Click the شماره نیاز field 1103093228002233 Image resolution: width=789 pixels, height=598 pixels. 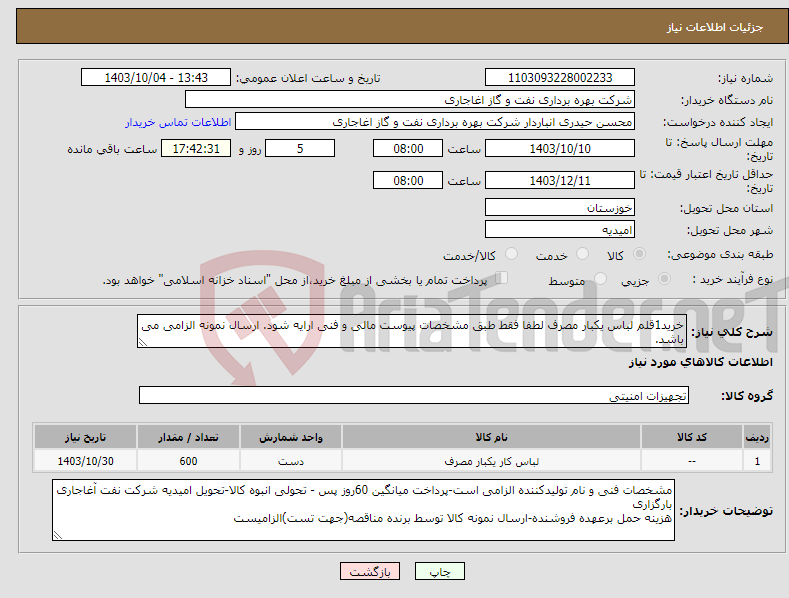click(x=560, y=78)
